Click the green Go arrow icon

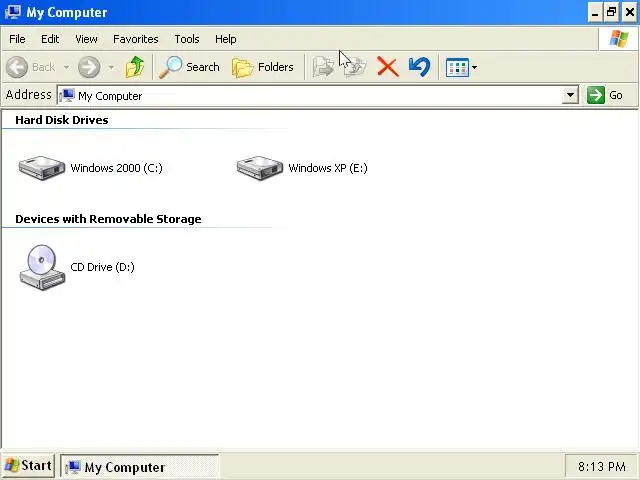pyautogui.click(x=596, y=95)
